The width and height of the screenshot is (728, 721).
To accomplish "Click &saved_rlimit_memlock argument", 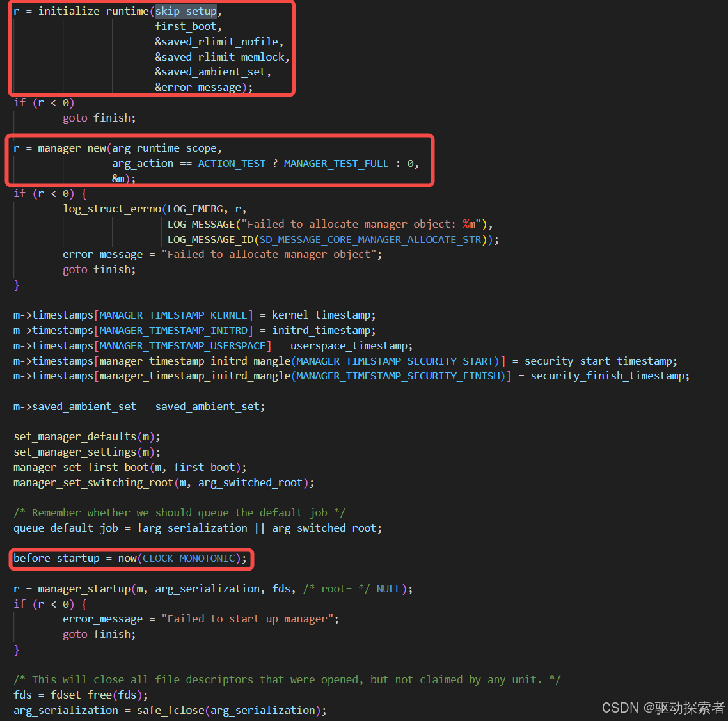I will (219, 57).
